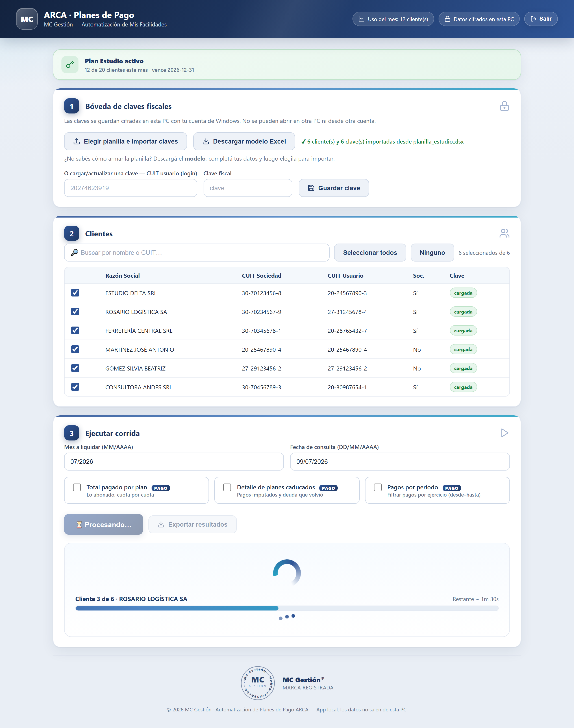Click step badge 3 beside Ejecutar corrida

(x=72, y=433)
